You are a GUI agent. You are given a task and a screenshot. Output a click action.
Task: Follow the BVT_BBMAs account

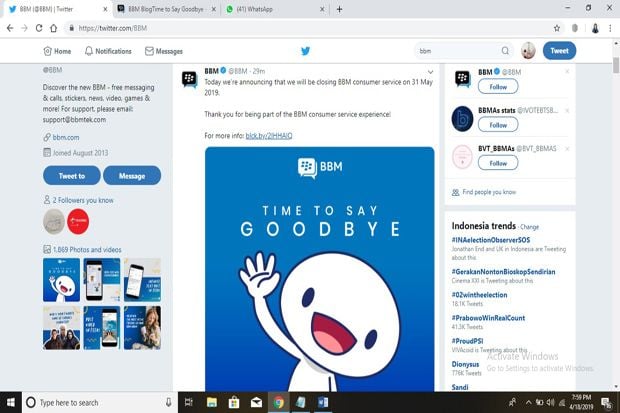498,163
